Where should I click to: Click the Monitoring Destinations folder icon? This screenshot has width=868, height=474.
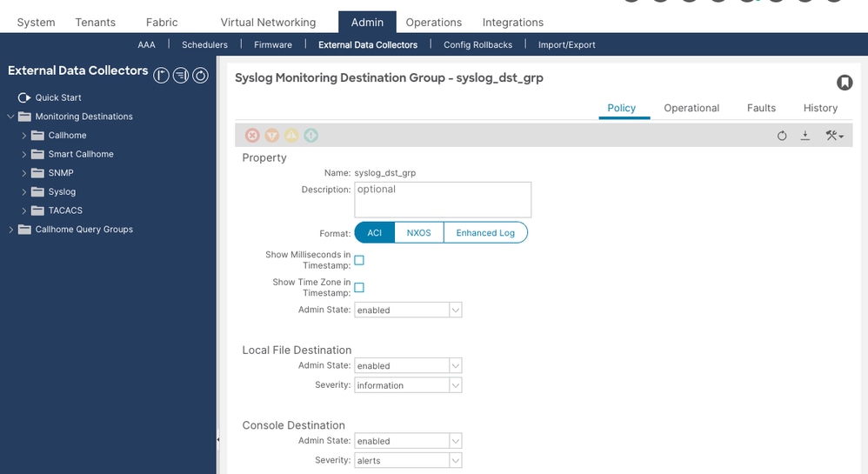tap(24, 117)
